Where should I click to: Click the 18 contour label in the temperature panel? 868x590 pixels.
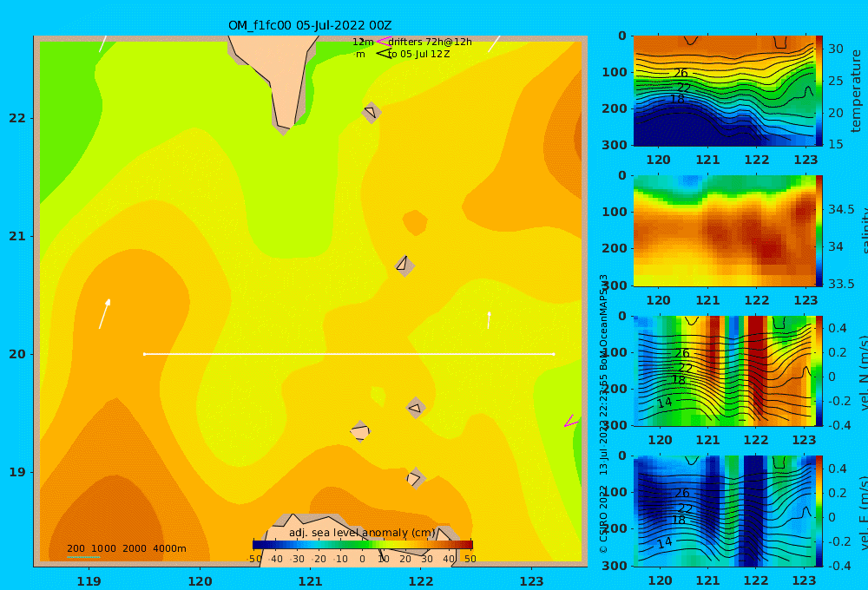click(x=678, y=99)
